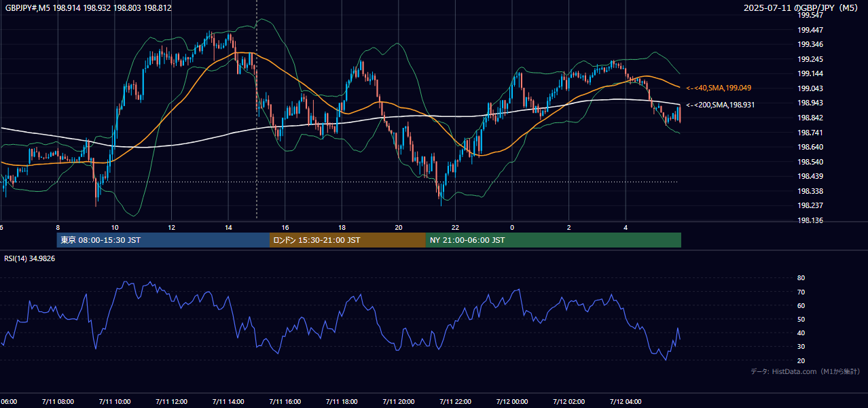Click RSI scale value 40
The image size is (868, 408).
pyautogui.click(x=801, y=333)
